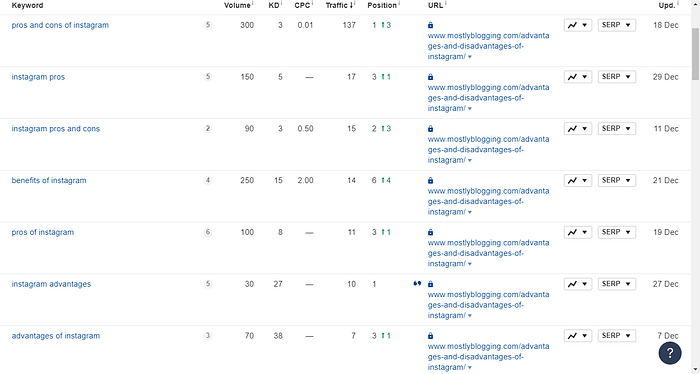
Task: Open SERP dropdown for 'benefits of instagram'
Action: 617,180
